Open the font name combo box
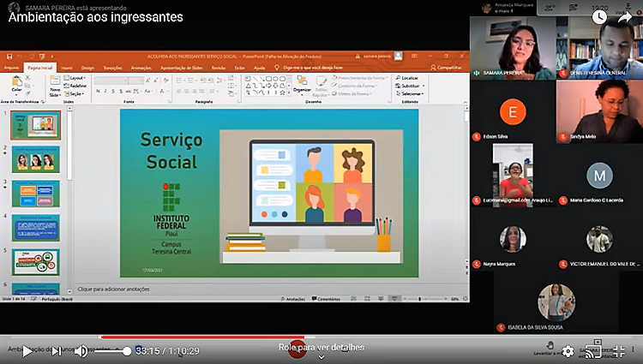 111,81
